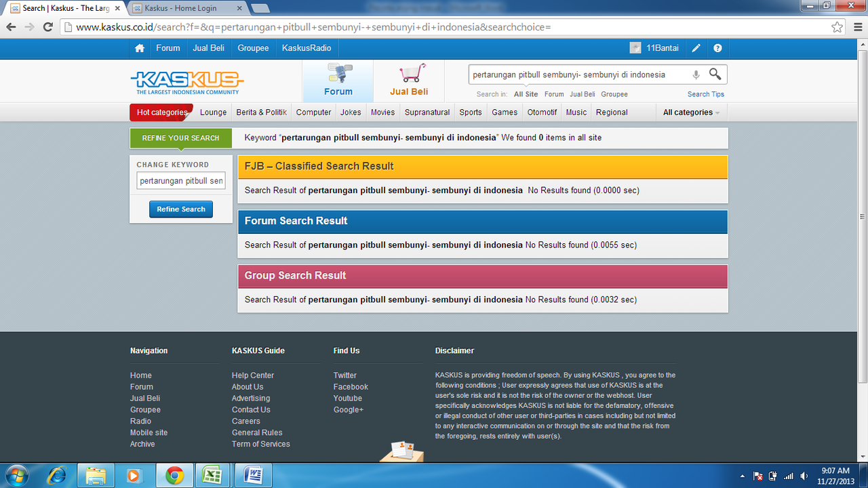
Task: Open Word from the taskbar
Action: coord(254,476)
